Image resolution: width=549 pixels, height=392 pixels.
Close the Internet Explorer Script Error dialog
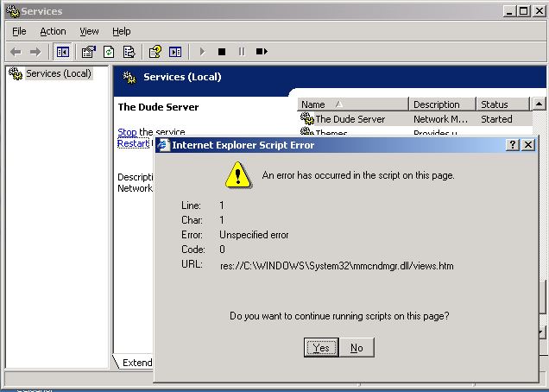528,145
